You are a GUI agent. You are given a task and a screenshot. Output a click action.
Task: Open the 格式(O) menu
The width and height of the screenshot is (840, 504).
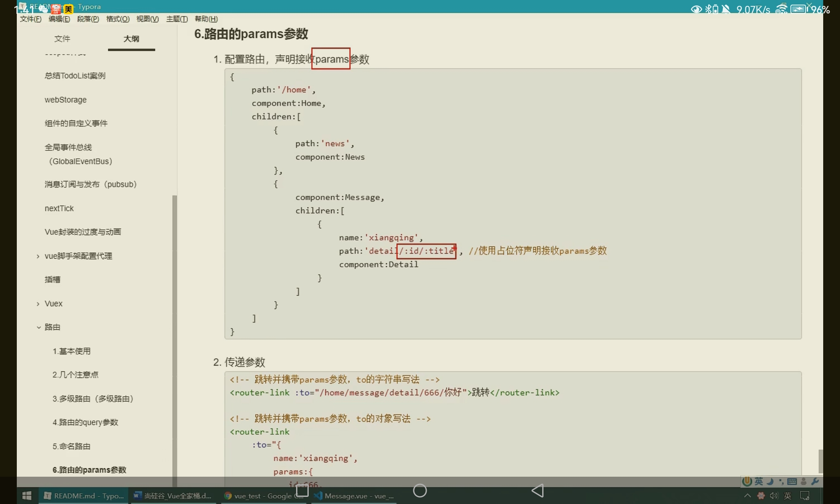118,19
